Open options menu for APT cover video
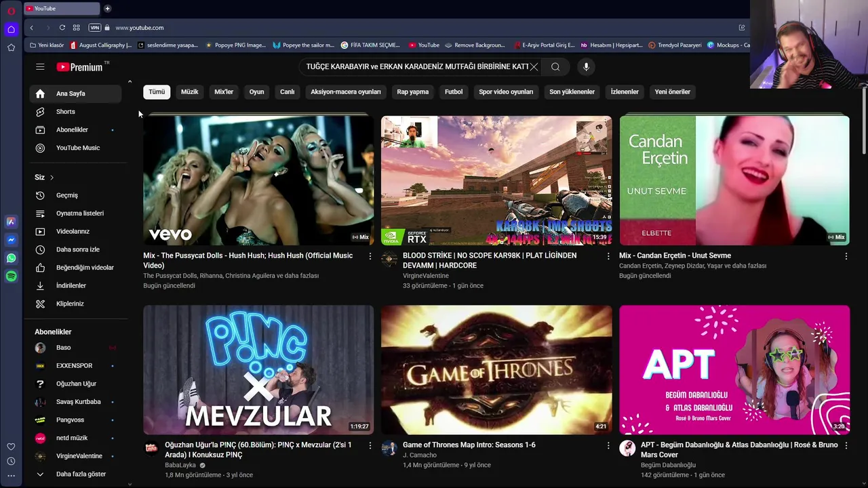Image resolution: width=868 pixels, height=488 pixels. pos(846,445)
